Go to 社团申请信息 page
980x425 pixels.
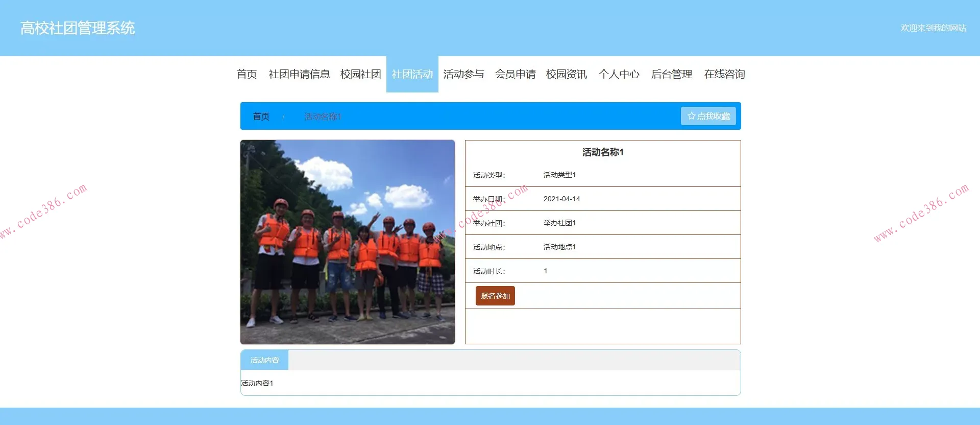click(299, 74)
